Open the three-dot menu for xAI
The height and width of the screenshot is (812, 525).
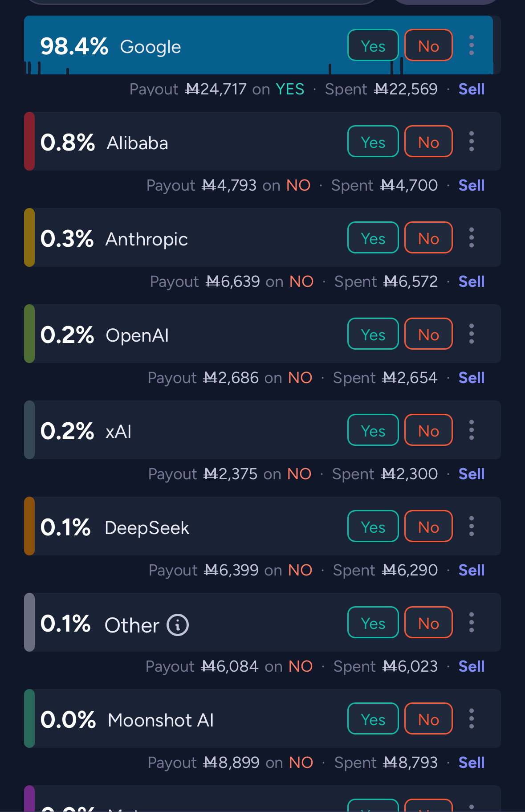click(471, 430)
